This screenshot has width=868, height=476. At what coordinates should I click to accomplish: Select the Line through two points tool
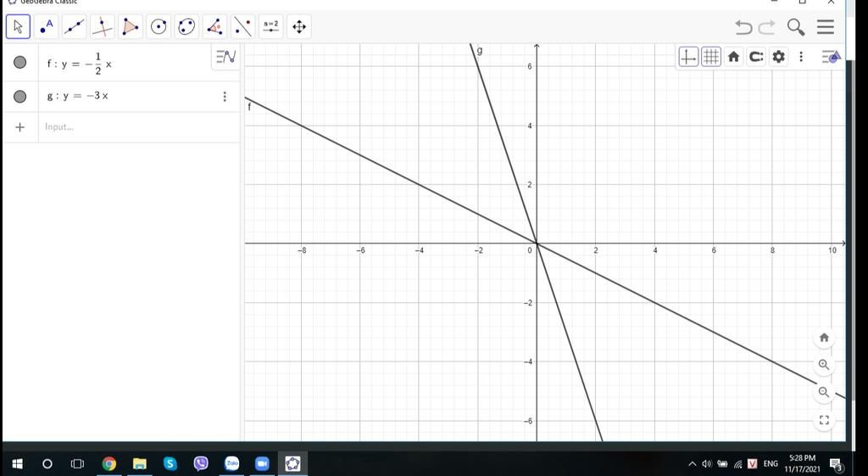[75, 26]
